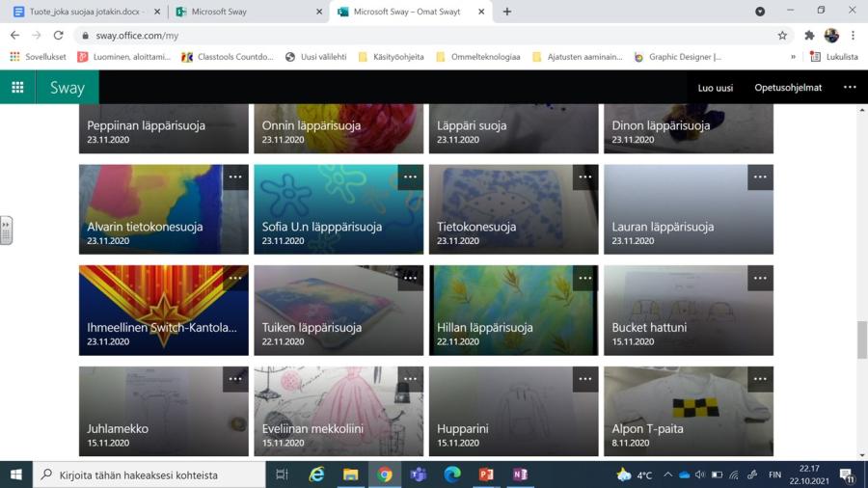Image resolution: width=868 pixels, height=488 pixels.
Task: Open Sofia U.n läpppärisuoja Sway thumbnail
Action: tap(339, 209)
